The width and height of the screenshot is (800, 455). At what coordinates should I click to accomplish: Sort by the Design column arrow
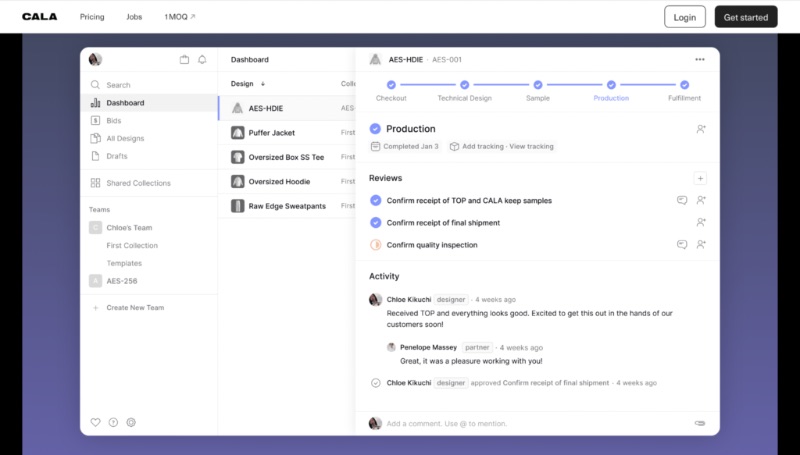pos(263,84)
